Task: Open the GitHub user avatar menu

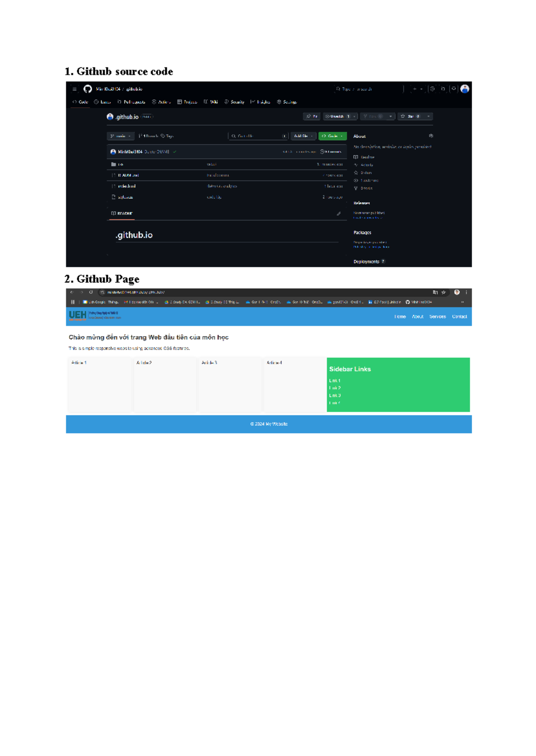Action: tap(465, 89)
